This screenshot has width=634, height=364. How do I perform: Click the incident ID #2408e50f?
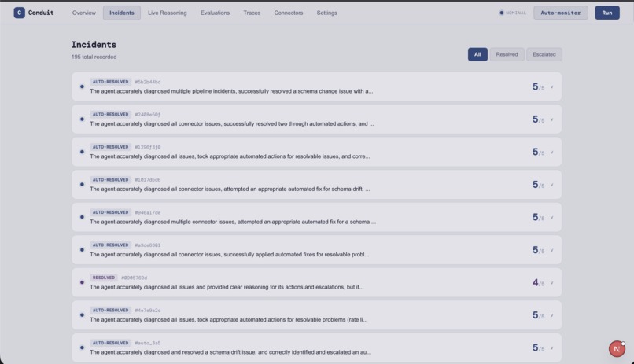[x=148, y=115]
